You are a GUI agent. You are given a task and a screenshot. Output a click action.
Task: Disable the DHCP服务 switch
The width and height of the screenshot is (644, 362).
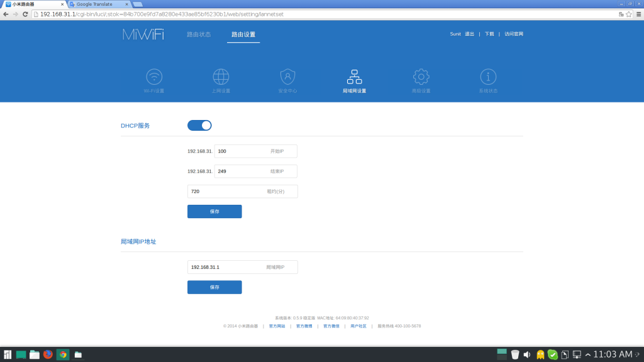click(199, 125)
